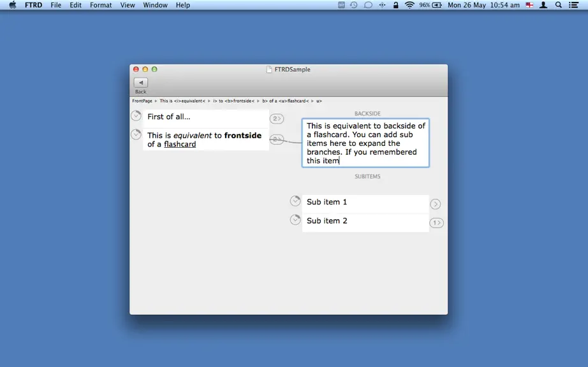Toggle the progress circle beside 'First of all...'
This screenshot has width=588, height=367.
136,116
